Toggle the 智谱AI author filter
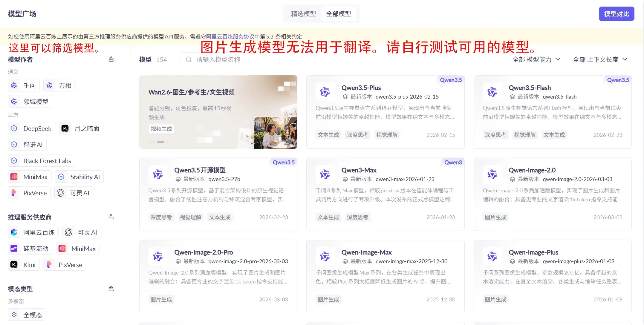The width and height of the screenshot is (644, 325). [x=27, y=145]
